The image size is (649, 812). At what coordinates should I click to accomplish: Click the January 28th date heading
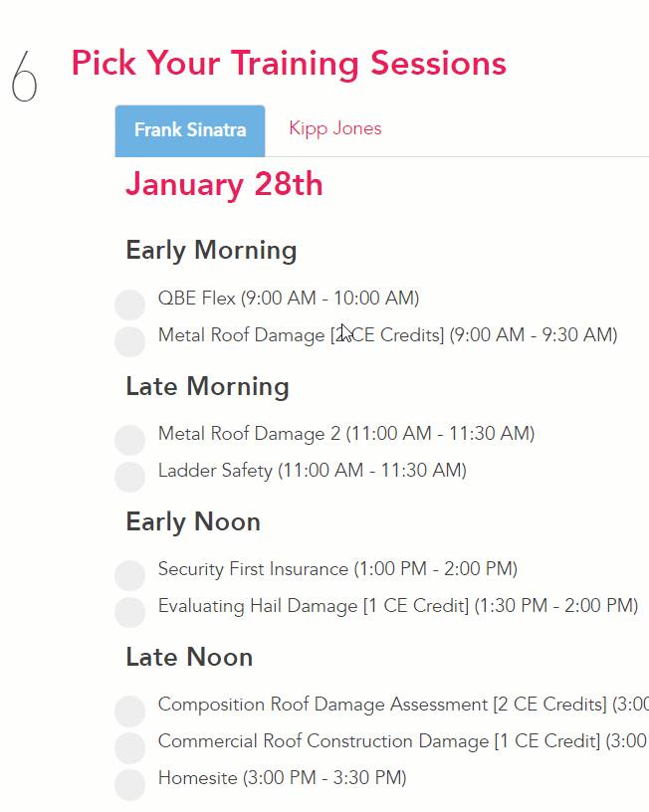(x=224, y=185)
